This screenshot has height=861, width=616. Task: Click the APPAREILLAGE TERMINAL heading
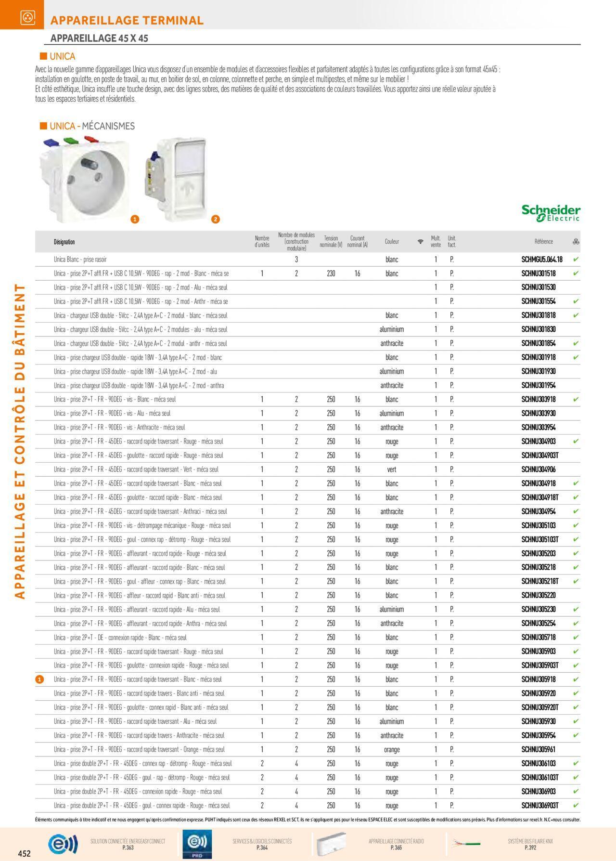pyautogui.click(x=127, y=20)
